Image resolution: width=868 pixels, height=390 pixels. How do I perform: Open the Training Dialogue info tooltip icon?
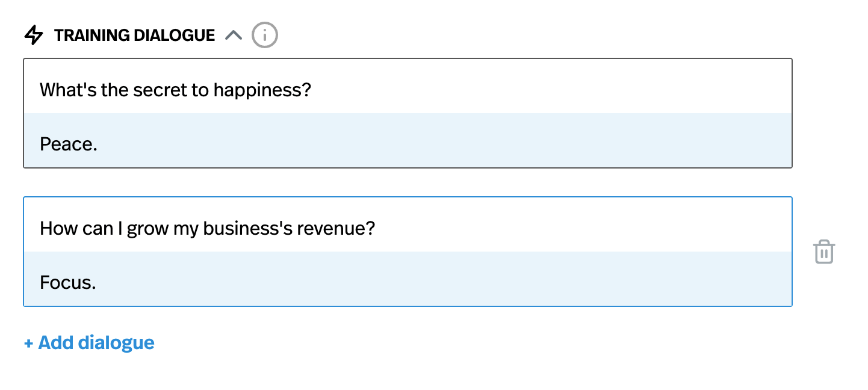(264, 36)
